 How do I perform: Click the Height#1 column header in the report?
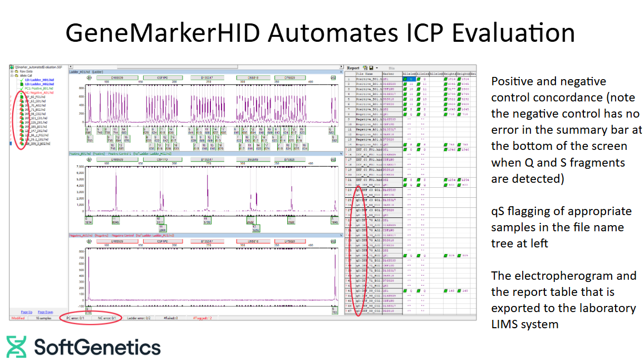coord(449,74)
